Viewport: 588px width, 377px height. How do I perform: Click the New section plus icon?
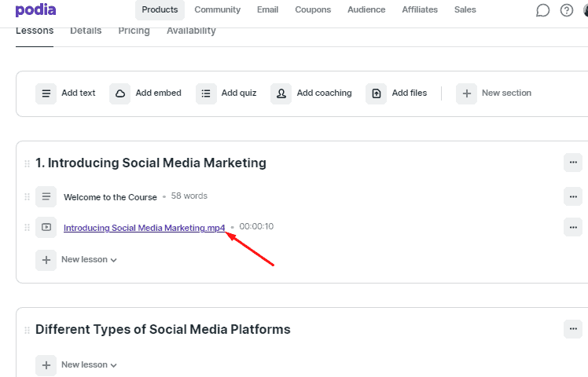point(466,93)
